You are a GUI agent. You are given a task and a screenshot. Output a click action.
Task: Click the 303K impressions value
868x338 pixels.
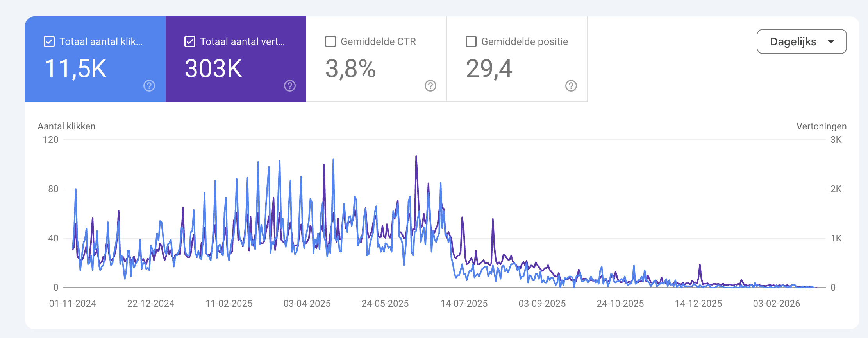point(213,69)
